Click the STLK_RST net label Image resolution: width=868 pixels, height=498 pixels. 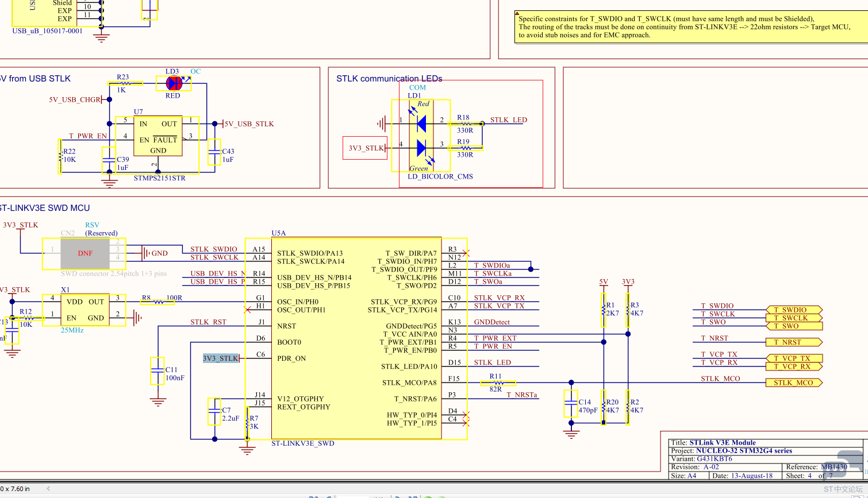pyautogui.click(x=209, y=322)
